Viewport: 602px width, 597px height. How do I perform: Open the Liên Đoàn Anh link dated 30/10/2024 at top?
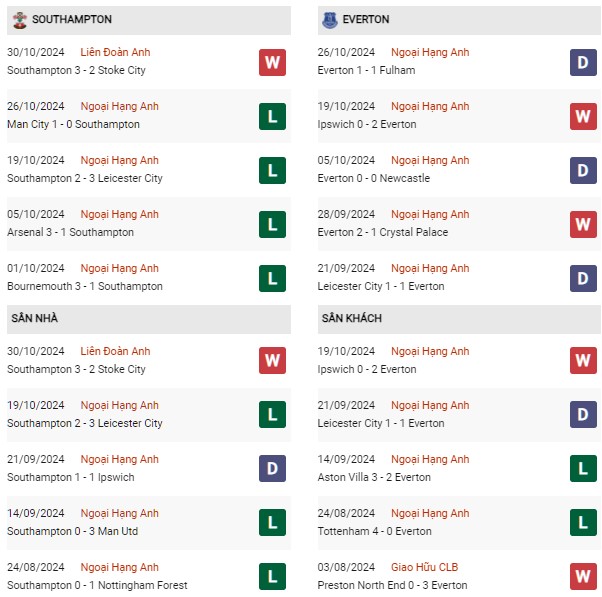115,52
